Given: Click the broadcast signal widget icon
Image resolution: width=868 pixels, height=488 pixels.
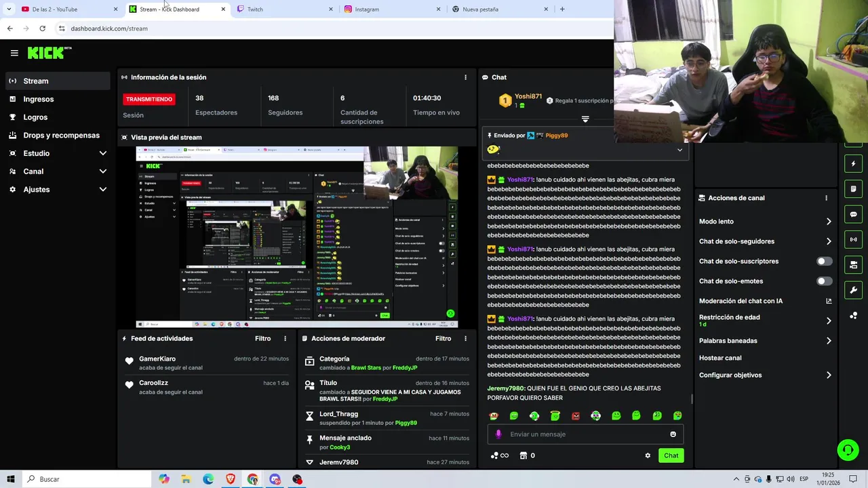Looking at the screenshot, I should point(853,239).
